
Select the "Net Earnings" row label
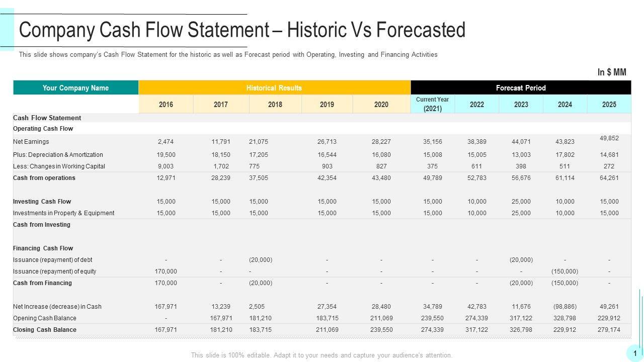[x=31, y=142]
